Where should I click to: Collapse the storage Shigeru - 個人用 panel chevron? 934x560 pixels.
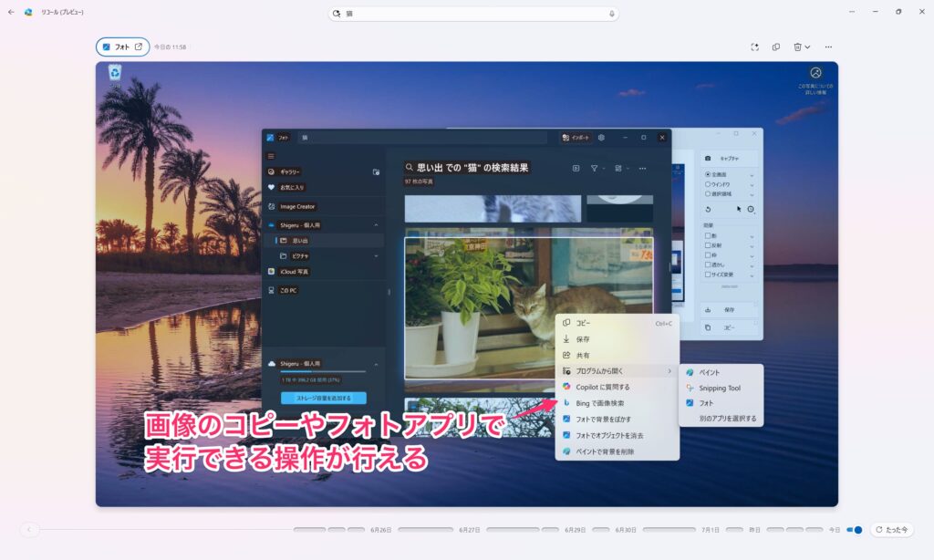click(x=376, y=364)
